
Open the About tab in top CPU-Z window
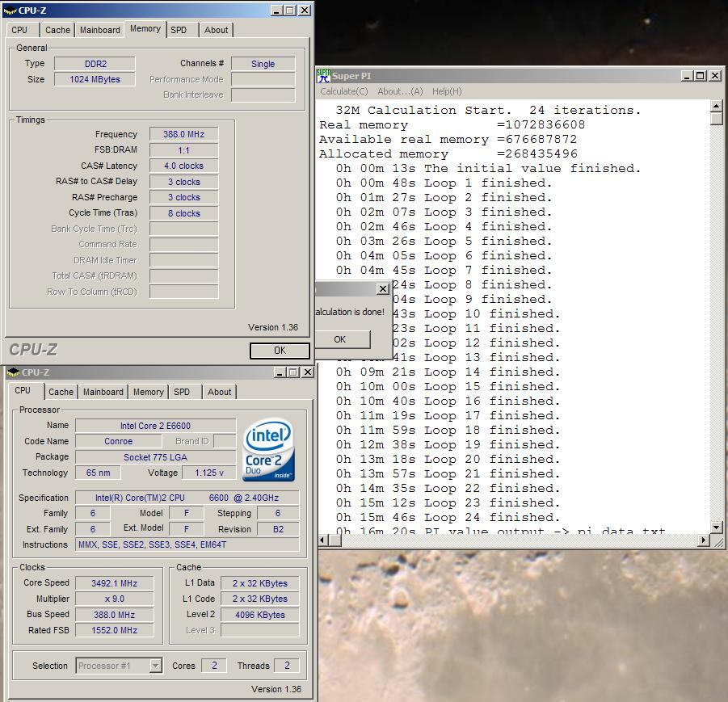(x=216, y=30)
